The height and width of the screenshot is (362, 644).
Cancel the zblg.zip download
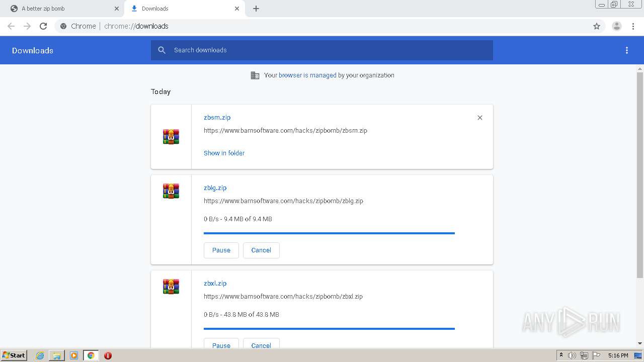tap(261, 250)
